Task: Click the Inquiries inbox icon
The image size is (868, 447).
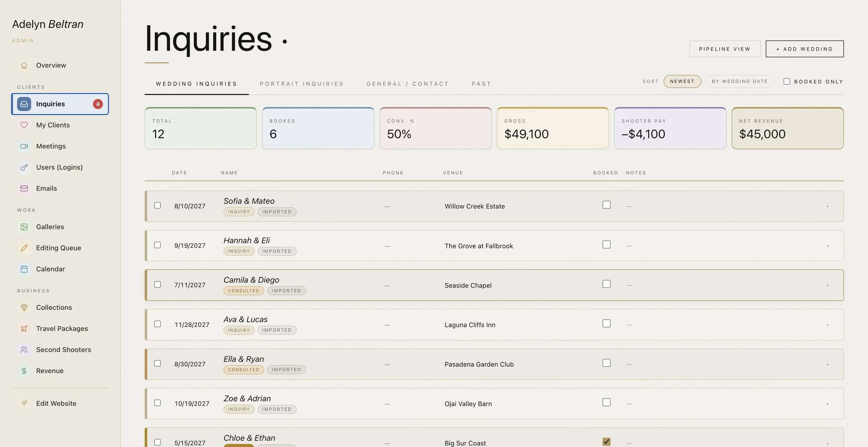Action: tap(24, 104)
